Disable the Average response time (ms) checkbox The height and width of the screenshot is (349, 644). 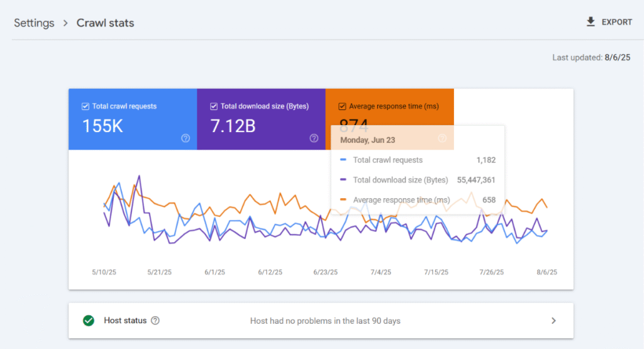point(342,106)
